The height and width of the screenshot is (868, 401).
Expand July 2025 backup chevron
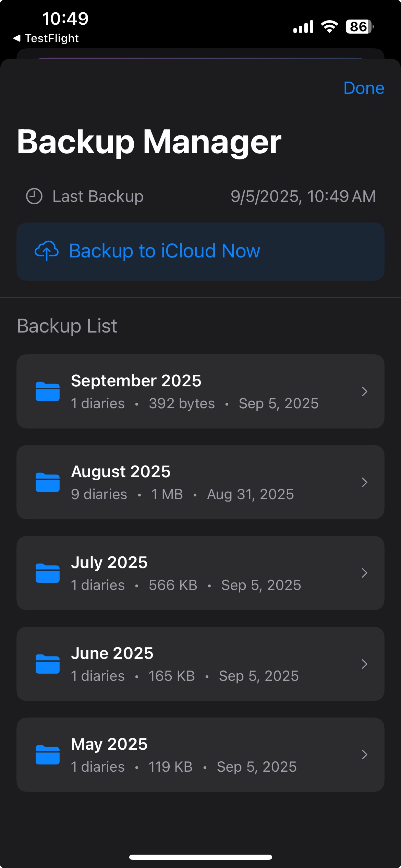pyautogui.click(x=364, y=573)
